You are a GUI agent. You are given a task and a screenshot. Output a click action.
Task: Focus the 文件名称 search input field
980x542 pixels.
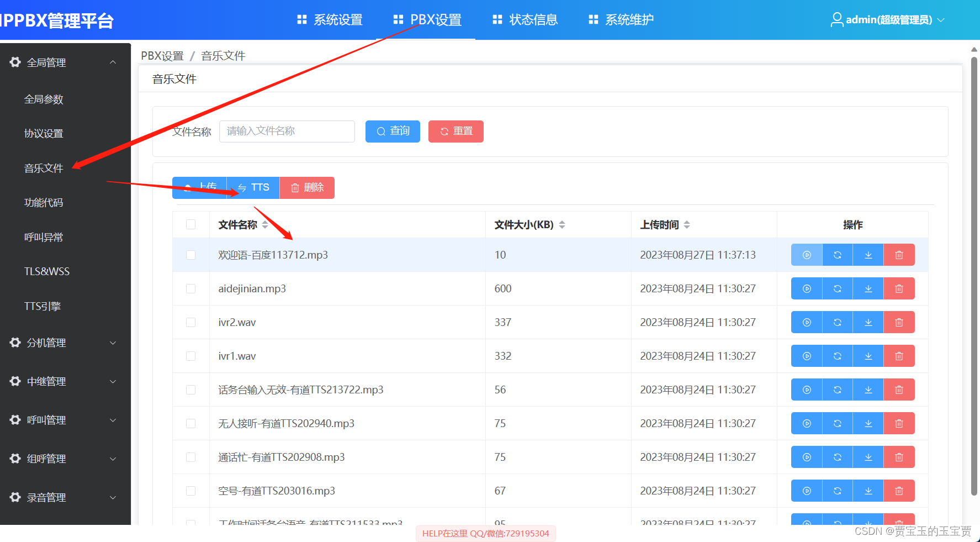tap(287, 131)
